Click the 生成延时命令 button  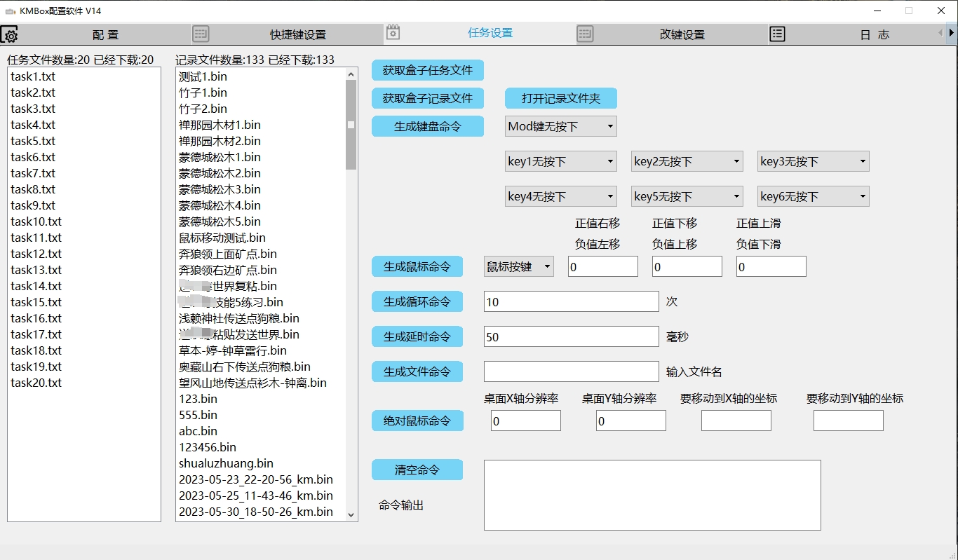click(417, 336)
